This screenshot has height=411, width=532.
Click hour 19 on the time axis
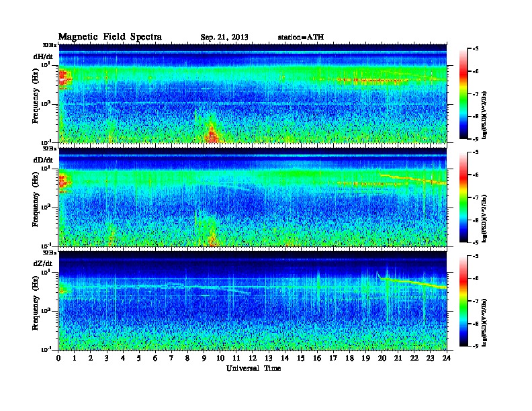365,358
